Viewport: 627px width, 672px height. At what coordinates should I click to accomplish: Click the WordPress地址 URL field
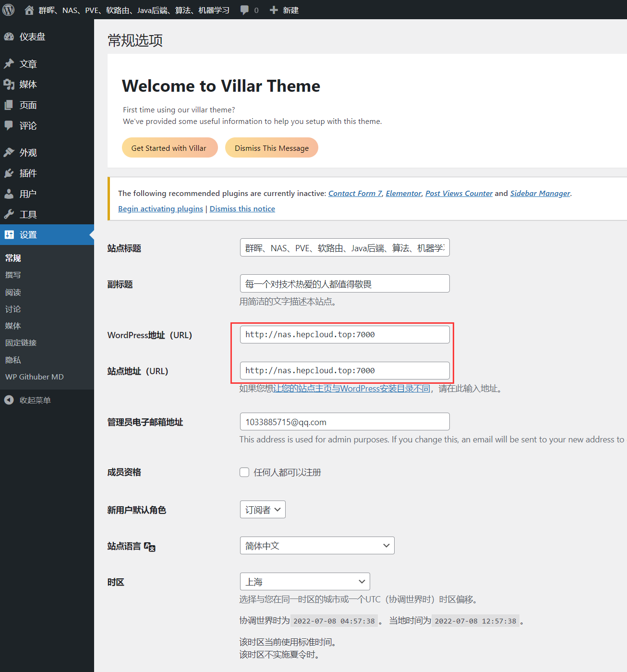[345, 334]
